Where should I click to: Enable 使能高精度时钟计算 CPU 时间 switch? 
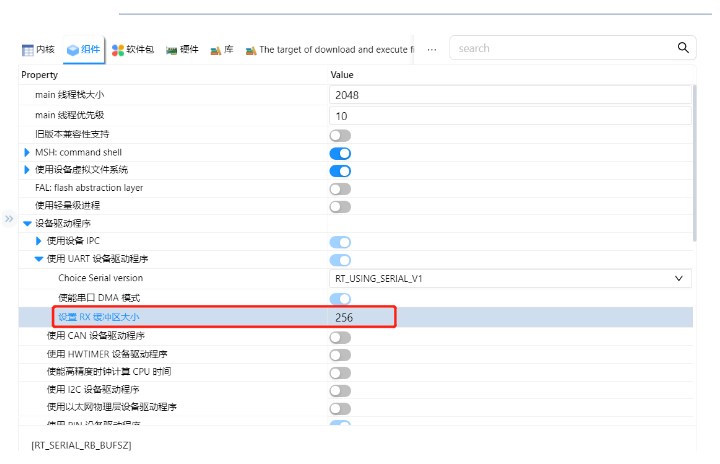[340, 373]
